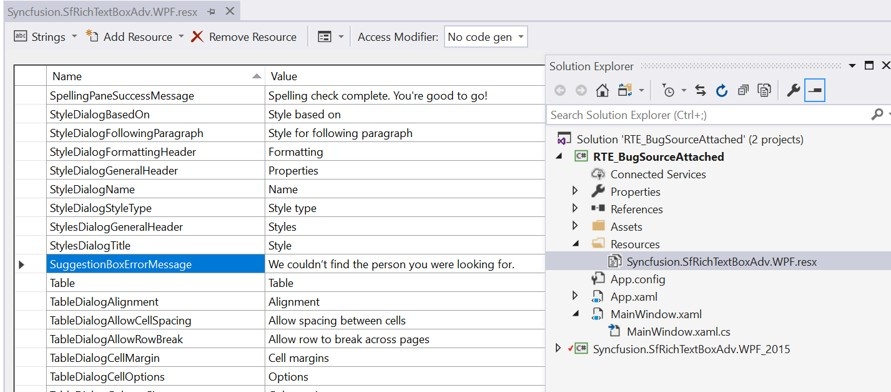Pin the Syncfusion.SfRichTextBoxAdv.WPF.resx tab
This screenshot has width=891, height=392.
211,11
